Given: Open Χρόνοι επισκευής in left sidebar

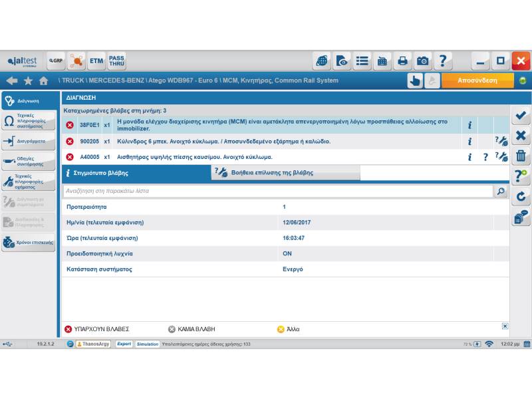Looking at the screenshot, I should [x=28, y=243].
